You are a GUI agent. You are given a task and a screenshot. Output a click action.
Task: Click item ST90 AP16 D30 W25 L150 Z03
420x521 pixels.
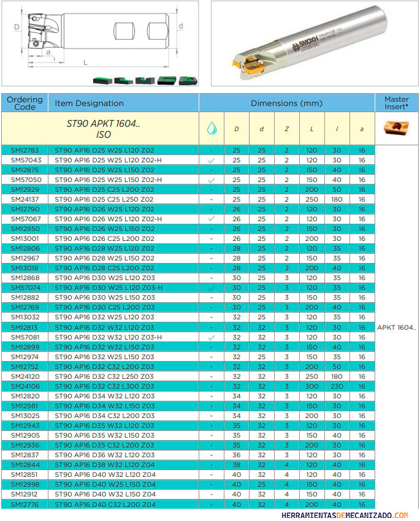[105, 297]
